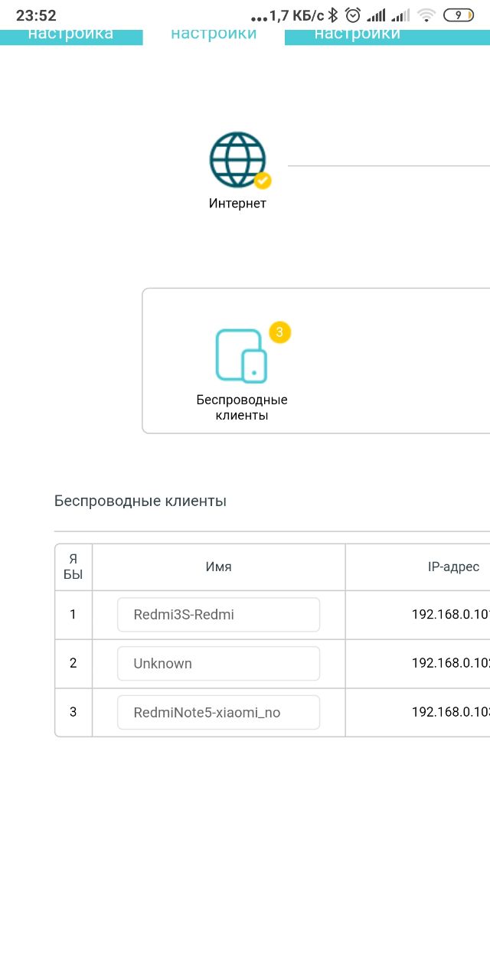Image resolution: width=490 pixels, height=980 pixels.
Task: Tap the first SIM signal bars icon
Action: click(x=376, y=15)
